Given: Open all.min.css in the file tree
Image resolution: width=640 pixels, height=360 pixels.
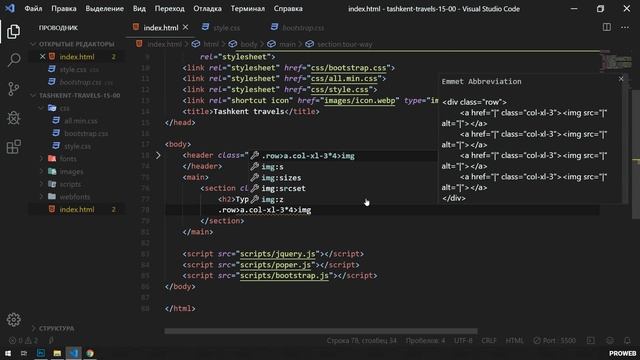Looking at the screenshot, I should pos(81,121).
